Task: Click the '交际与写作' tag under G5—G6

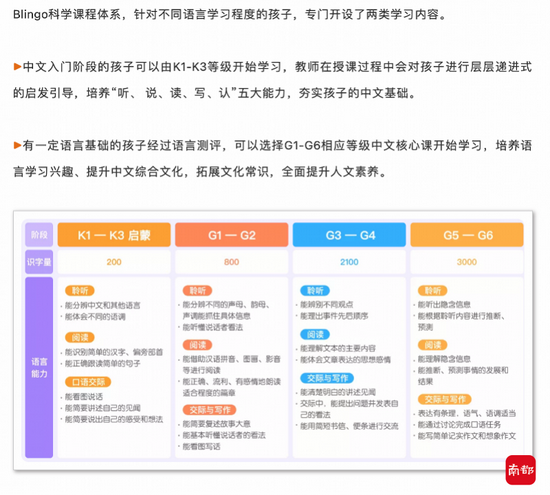Action: 445,399
